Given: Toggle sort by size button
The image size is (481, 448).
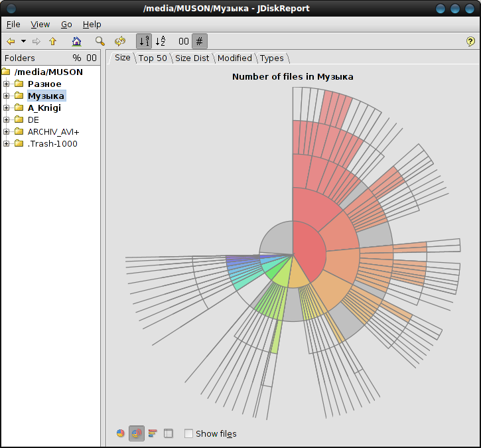Looking at the screenshot, I should [x=144, y=41].
